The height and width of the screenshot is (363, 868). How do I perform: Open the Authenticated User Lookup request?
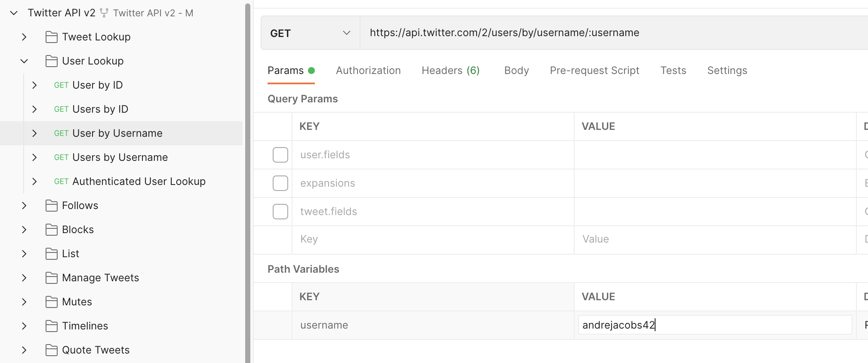pyautogui.click(x=139, y=181)
